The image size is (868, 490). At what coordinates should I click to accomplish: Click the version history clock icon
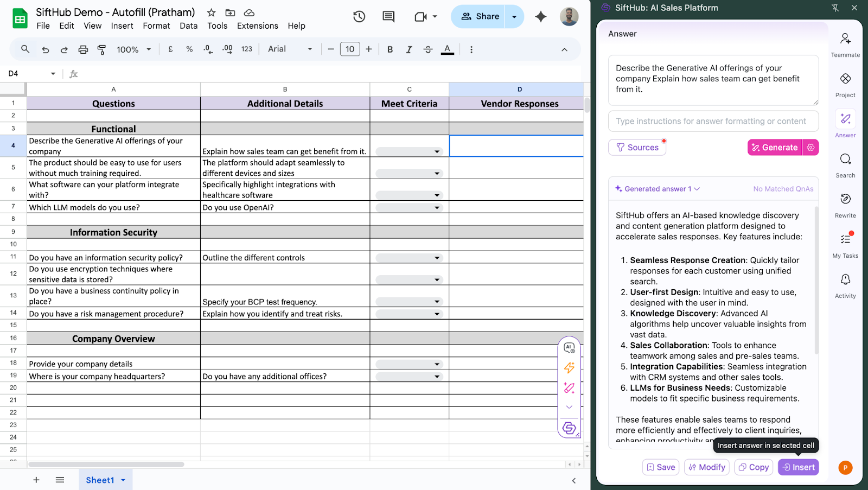pos(359,17)
